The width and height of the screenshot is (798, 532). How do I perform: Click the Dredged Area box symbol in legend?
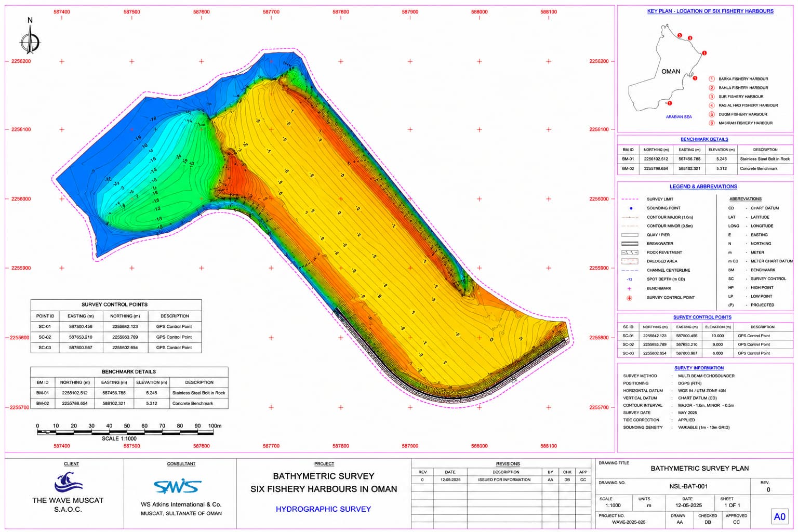click(x=630, y=261)
